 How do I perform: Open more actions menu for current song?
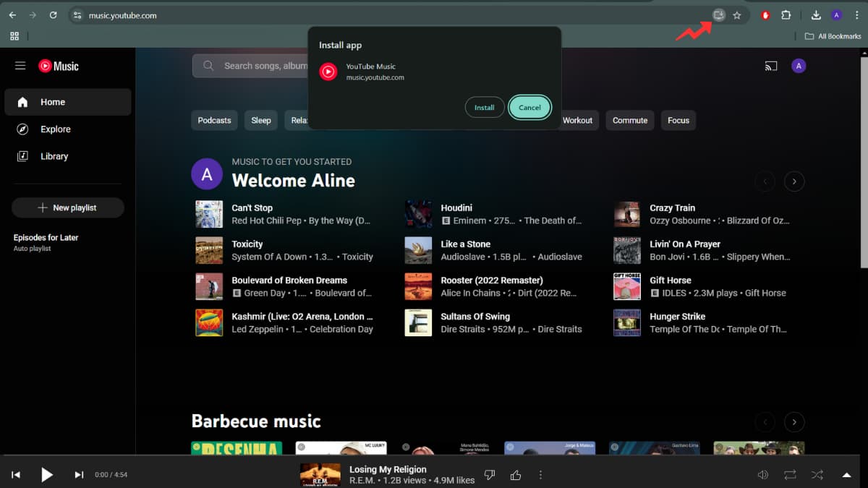tap(540, 475)
